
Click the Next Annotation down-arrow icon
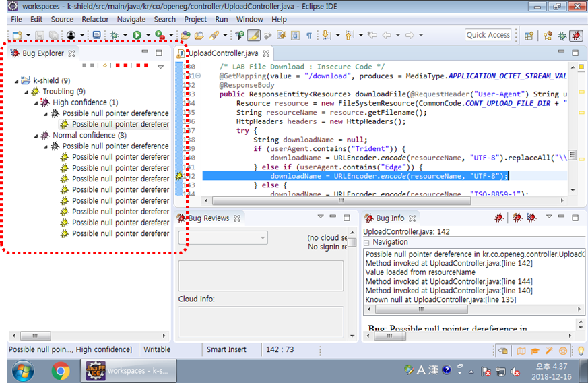tap(326, 35)
